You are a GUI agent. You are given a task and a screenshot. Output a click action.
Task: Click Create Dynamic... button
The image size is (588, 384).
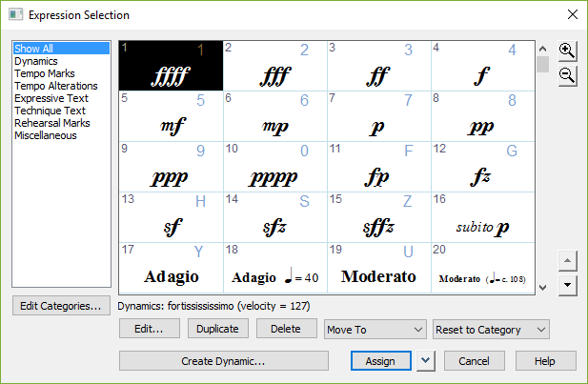(x=224, y=361)
